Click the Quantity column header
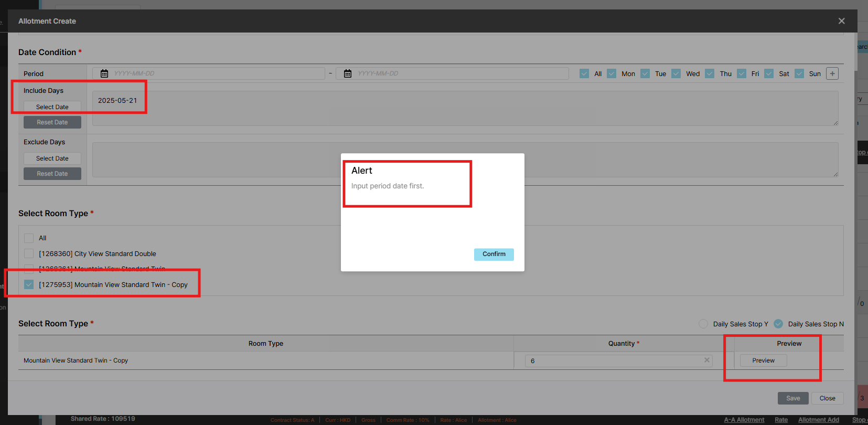 click(x=624, y=344)
